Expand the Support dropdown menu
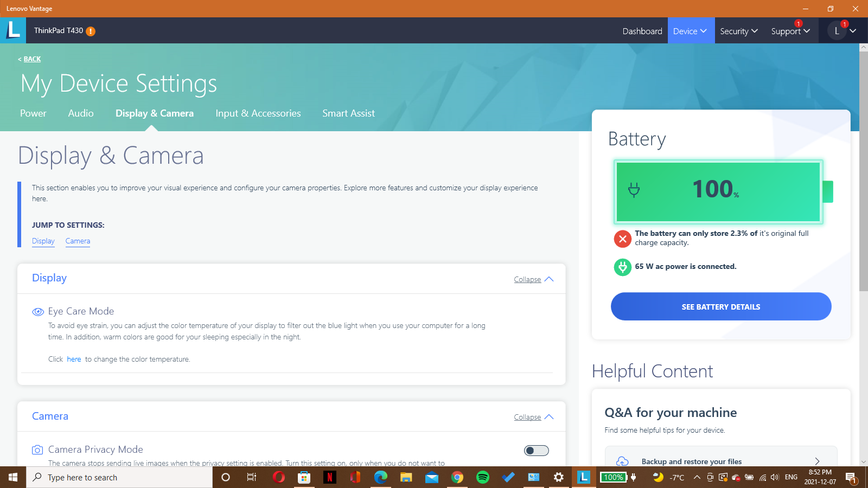868x488 pixels. coord(790,31)
